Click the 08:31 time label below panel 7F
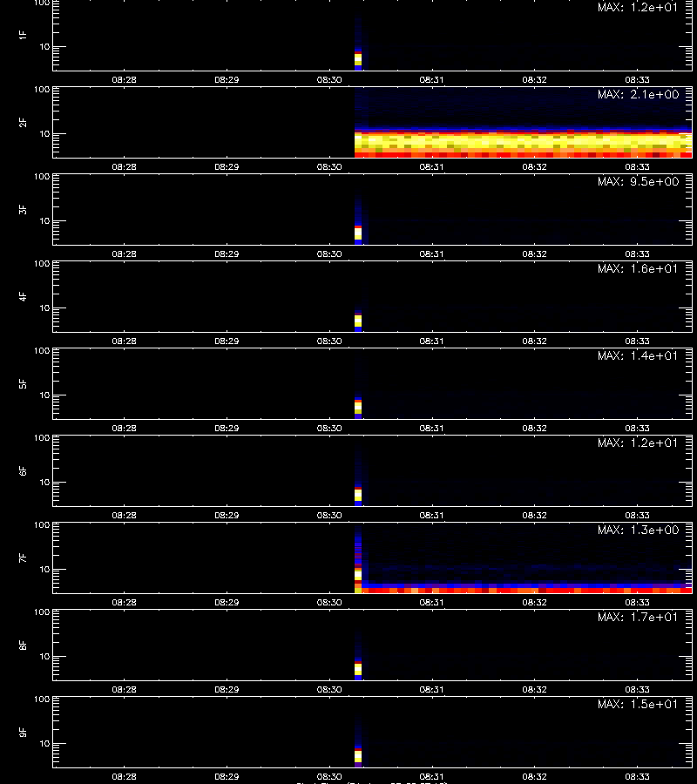The width and height of the screenshot is (697, 784). click(x=432, y=602)
